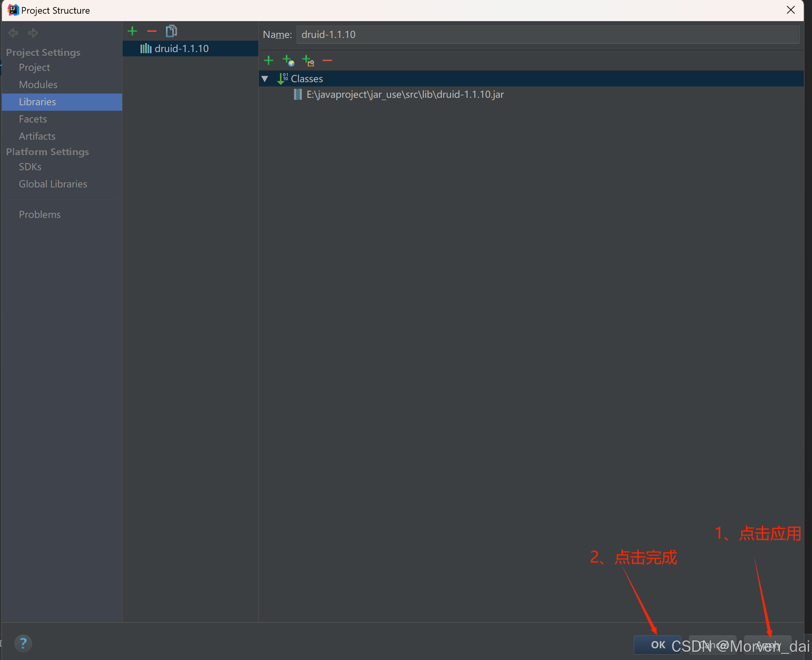The width and height of the screenshot is (812, 660).
Task: Select druid-1.1.10 in the library list
Action: click(x=181, y=49)
